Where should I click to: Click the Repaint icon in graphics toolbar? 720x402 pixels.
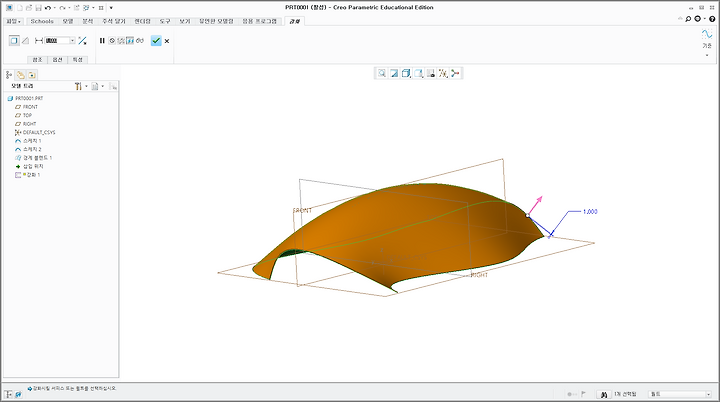click(394, 73)
